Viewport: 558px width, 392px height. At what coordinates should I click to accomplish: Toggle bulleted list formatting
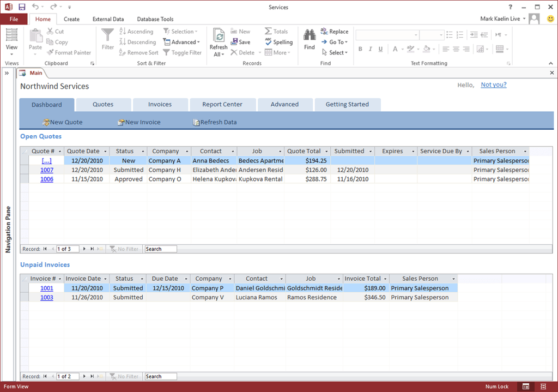tap(450, 35)
